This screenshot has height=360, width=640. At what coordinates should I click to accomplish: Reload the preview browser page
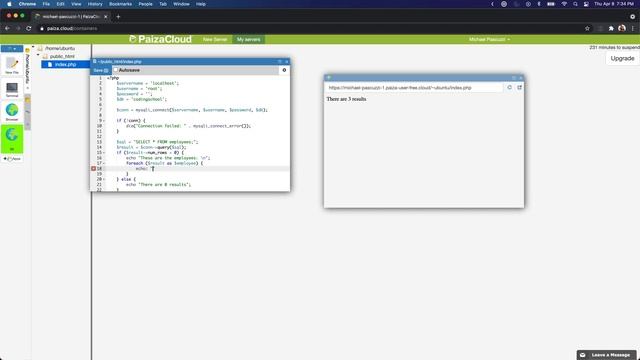[509, 87]
